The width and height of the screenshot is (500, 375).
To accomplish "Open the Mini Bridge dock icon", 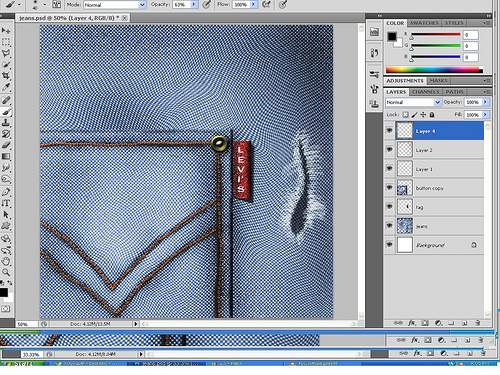I will pyautogui.click(x=374, y=32).
